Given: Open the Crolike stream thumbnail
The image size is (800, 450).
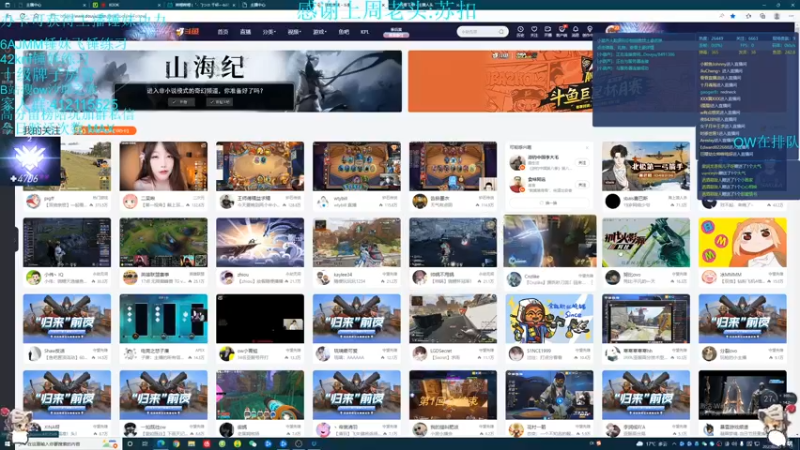Looking at the screenshot, I should coord(549,241).
